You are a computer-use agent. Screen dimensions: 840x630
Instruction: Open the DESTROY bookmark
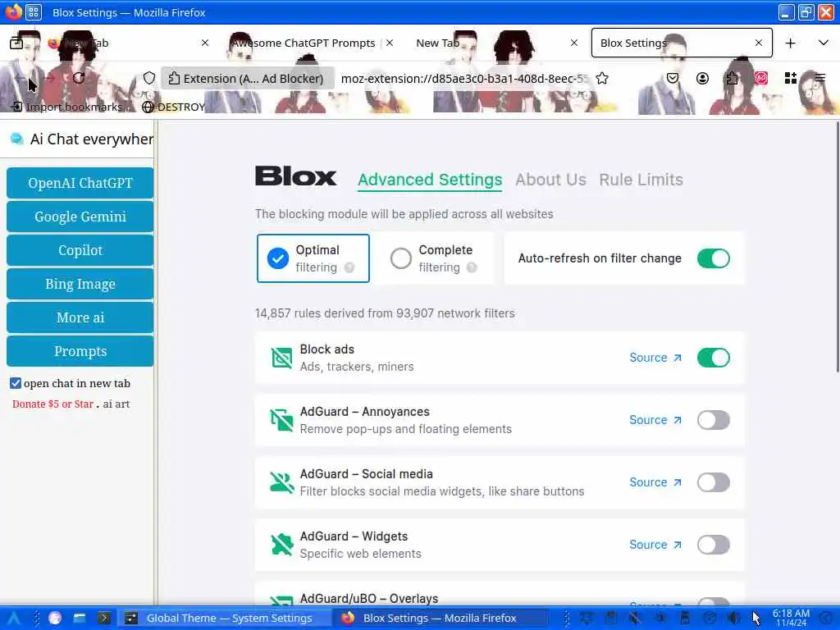pyautogui.click(x=174, y=107)
